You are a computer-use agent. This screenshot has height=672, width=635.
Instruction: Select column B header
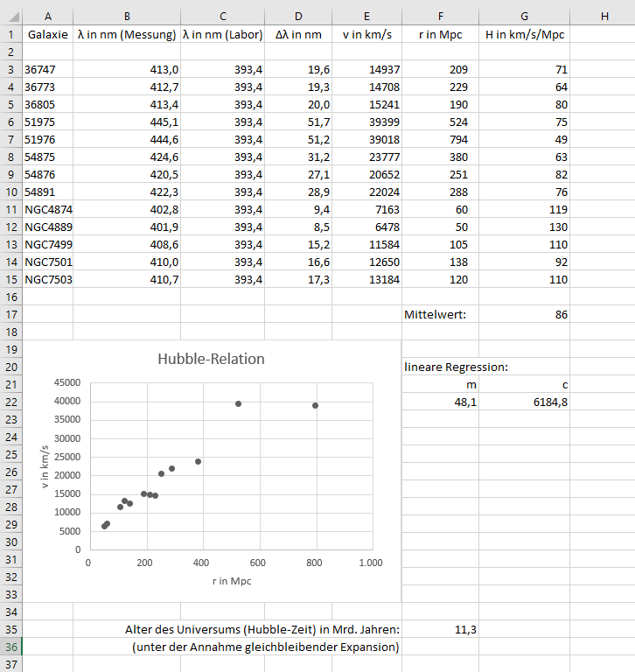pos(127,16)
